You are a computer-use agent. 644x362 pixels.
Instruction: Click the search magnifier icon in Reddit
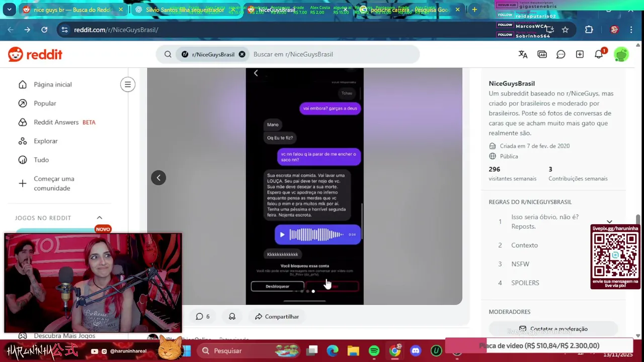tap(168, 54)
